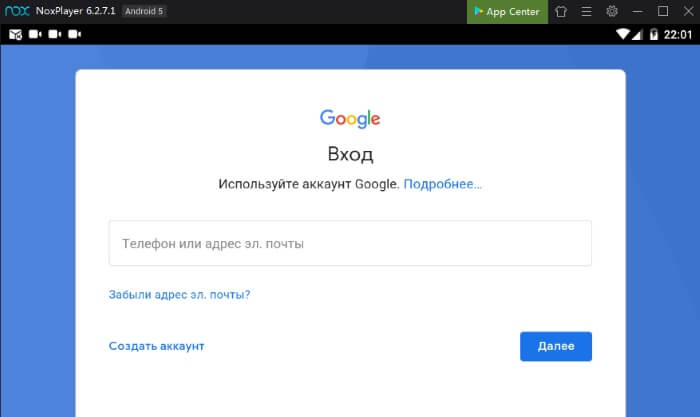
Task: Click the Google logo
Action: pyautogui.click(x=350, y=118)
